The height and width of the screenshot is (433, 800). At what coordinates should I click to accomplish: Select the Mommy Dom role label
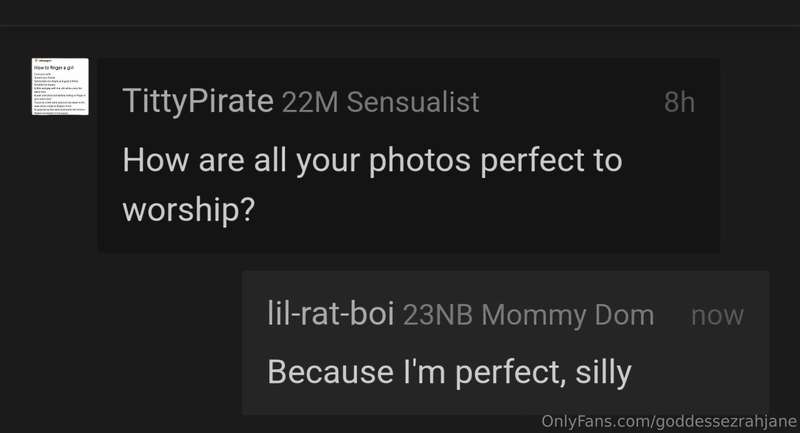pyautogui.click(x=567, y=315)
